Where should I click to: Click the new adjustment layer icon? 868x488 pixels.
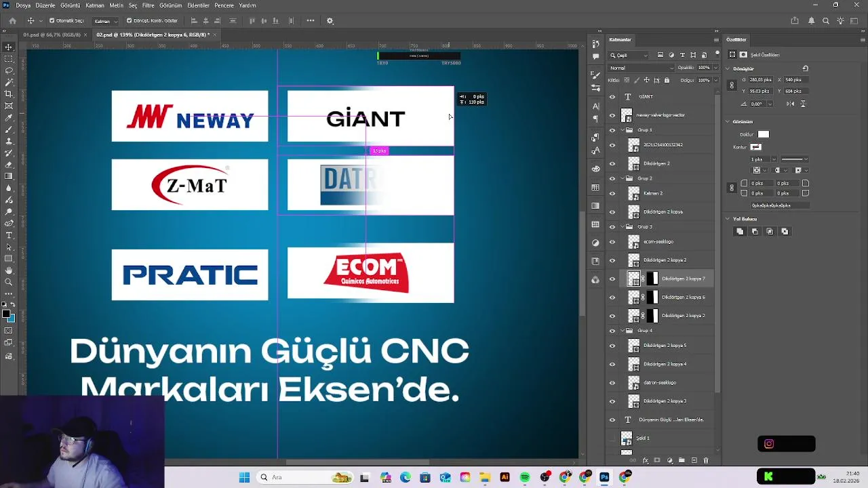tap(670, 460)
